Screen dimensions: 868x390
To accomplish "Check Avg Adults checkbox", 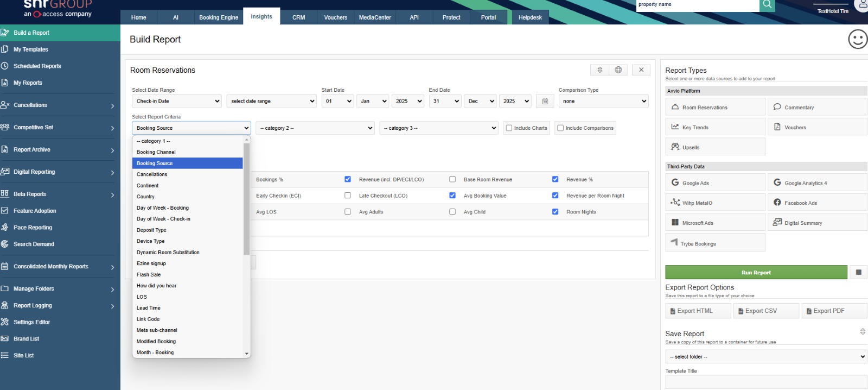I will (348, 212).
